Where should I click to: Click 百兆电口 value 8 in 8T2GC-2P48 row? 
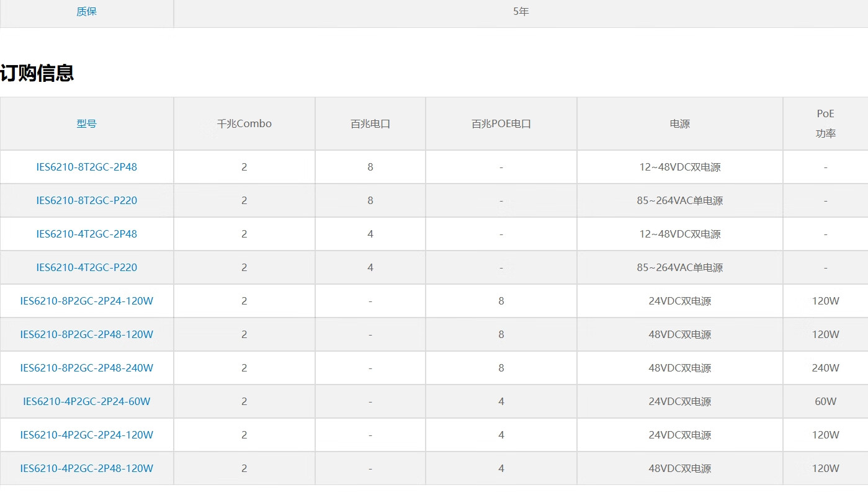370,167
